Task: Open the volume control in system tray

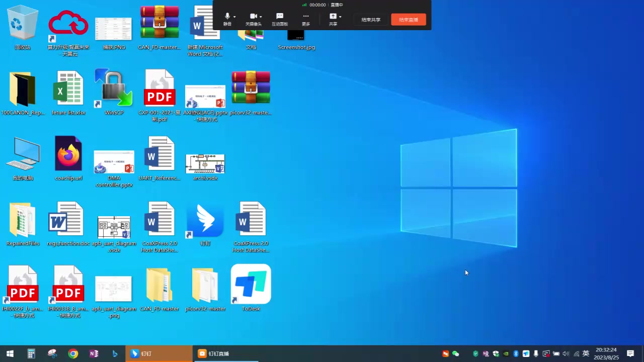Action: (566, 354)
